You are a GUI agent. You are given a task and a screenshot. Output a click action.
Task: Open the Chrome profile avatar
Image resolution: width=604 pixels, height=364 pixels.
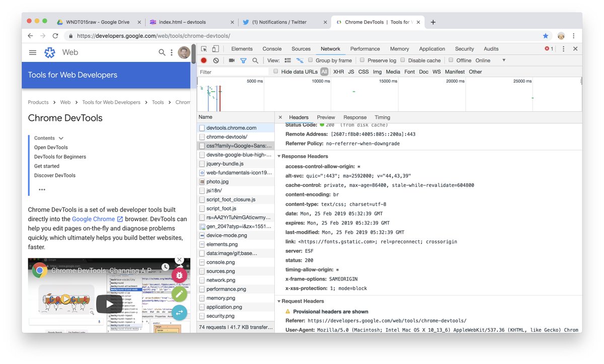click(561, 36)
